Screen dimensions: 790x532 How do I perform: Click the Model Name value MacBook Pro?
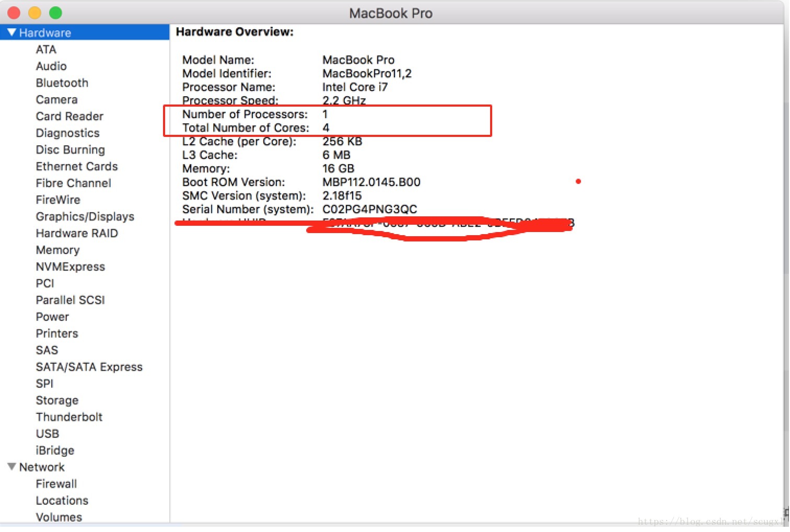pyautogui.click(x=358, y=60)
